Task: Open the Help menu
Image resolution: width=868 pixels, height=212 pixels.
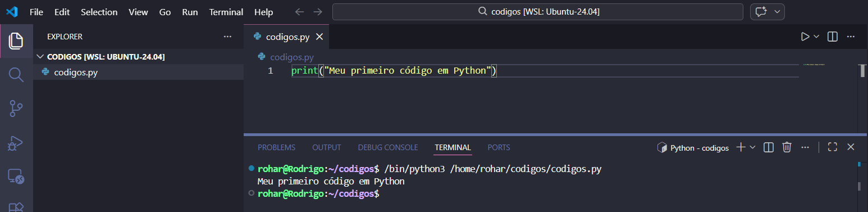Action: coord(263,12)
